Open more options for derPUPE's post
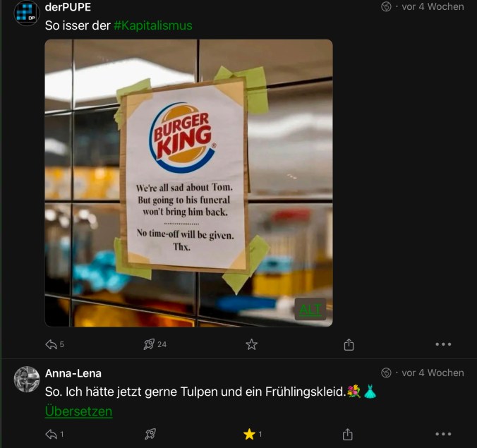 click(443, 344)
